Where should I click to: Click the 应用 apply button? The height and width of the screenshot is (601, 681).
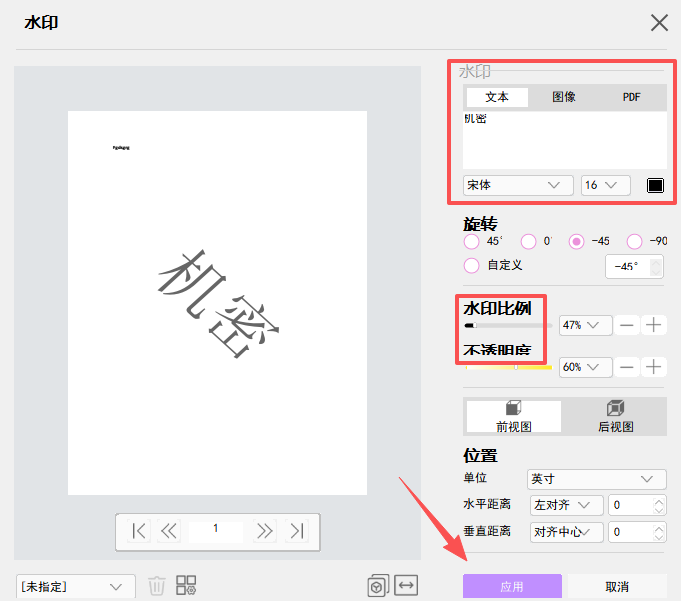pos(512,587)
